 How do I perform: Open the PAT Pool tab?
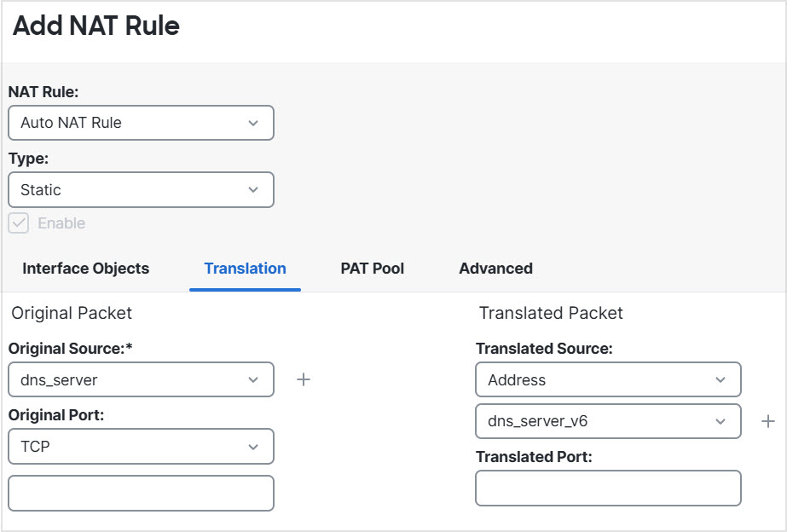[x=372, y=269]
